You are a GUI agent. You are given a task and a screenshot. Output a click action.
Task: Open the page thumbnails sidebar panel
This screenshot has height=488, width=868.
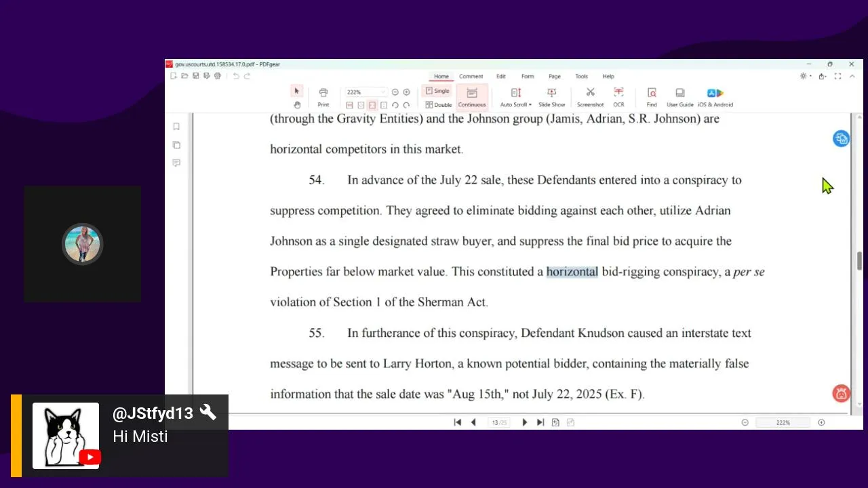point(176,145)
